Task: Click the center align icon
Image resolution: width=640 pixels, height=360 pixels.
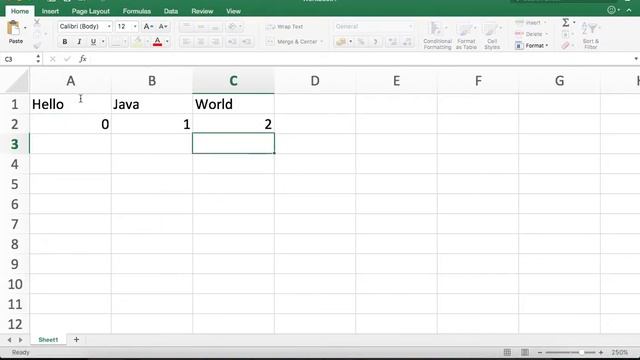Action: coord(201,42)
